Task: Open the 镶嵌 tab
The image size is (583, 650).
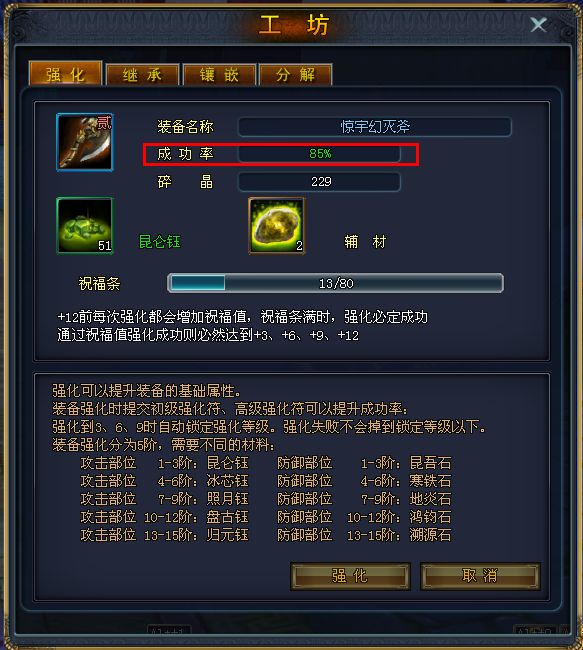Action: click(219, 75)
